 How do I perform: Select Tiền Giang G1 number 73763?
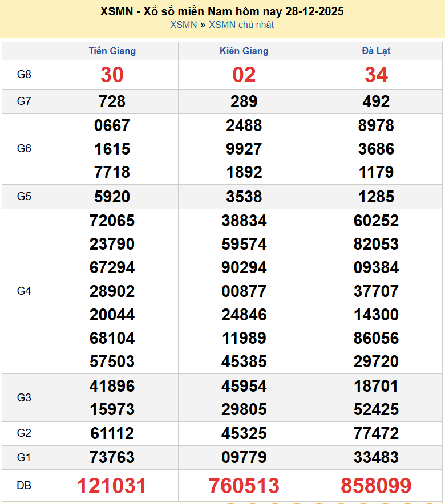coord(112,457)
